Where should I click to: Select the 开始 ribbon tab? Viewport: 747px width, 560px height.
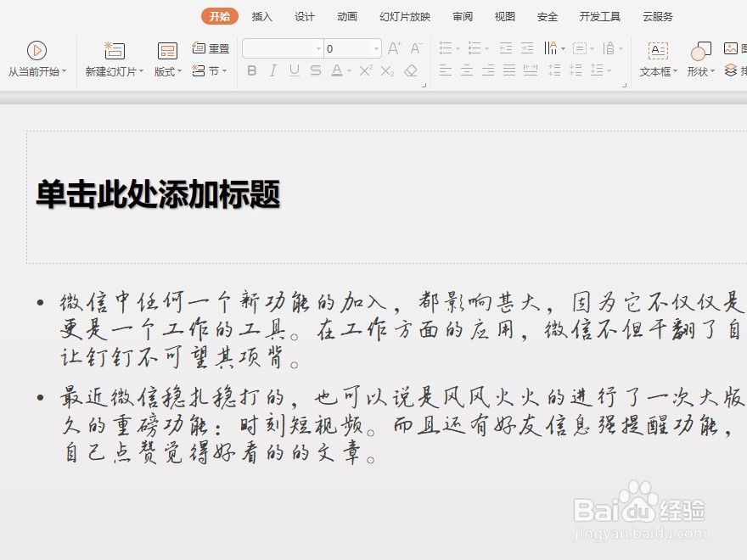[220, 17]
